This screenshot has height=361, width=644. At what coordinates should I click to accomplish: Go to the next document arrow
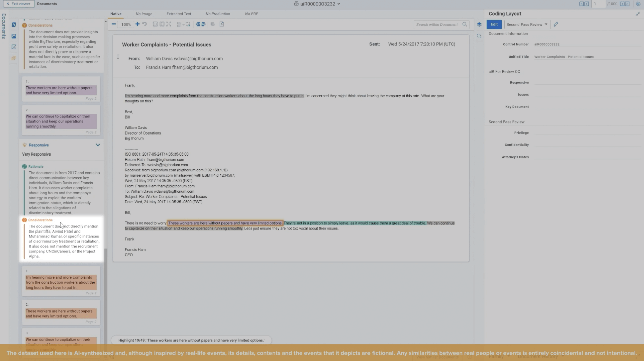(622, 4)
